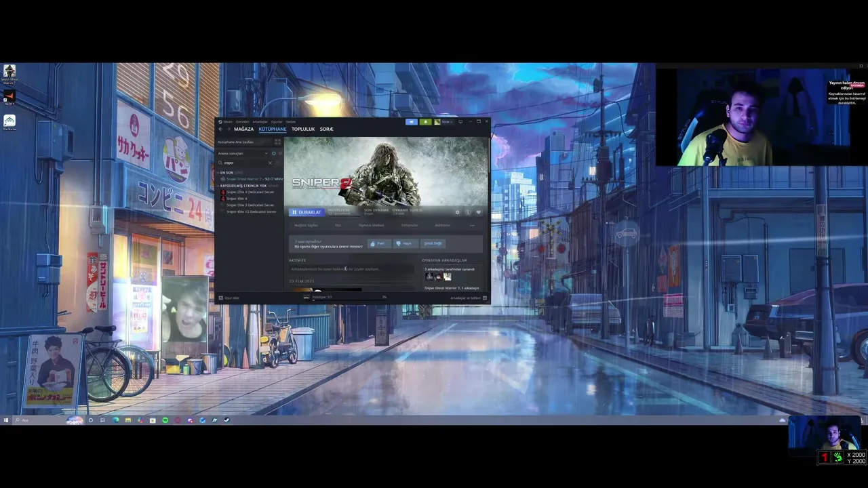The width and height of the screenshot is (868, 488).
Task: Go forward with the right arrow
Action: point(229,129)
